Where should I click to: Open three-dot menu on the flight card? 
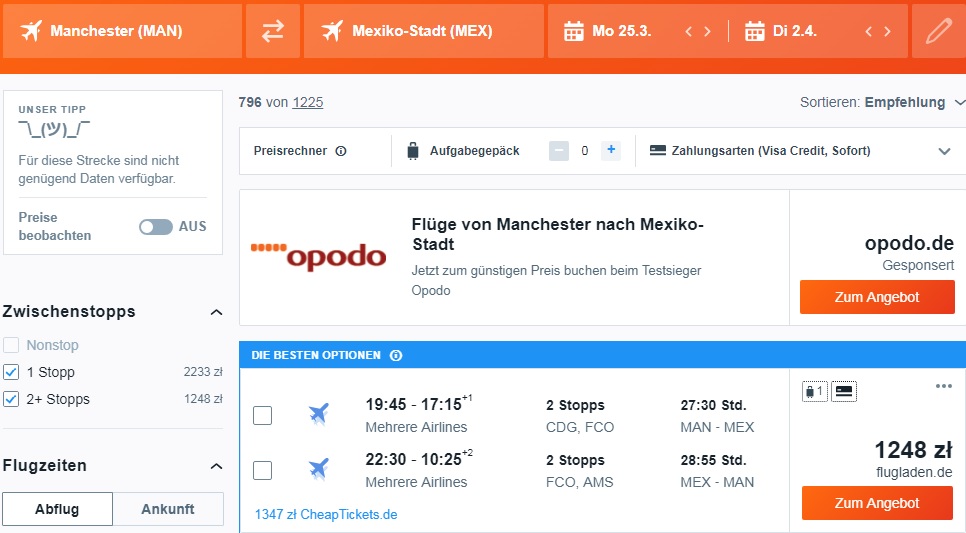(943, 386)
